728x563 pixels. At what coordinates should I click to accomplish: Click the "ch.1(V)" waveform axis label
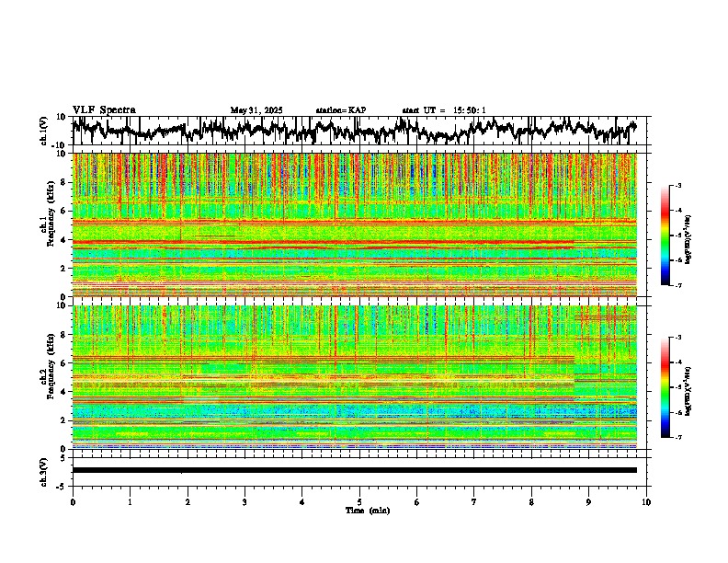(x=44, y=131)
